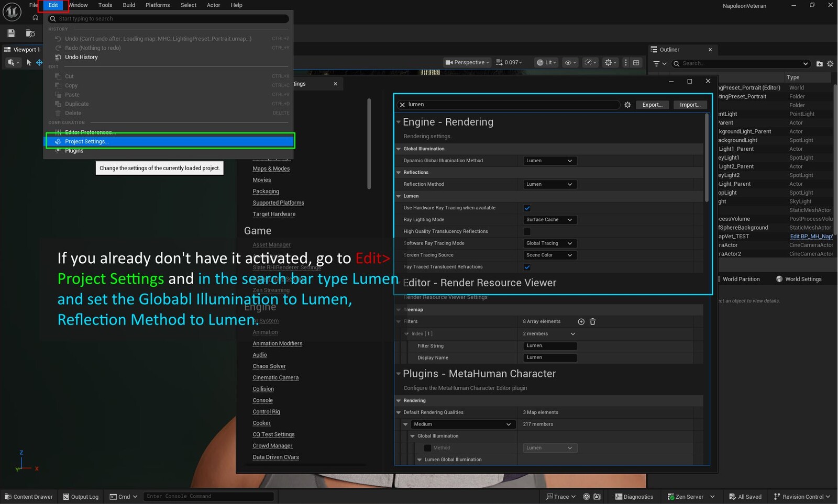
Task: Open the Plugins menu entry
Action: pyautogui.click(x=74, y=151)
